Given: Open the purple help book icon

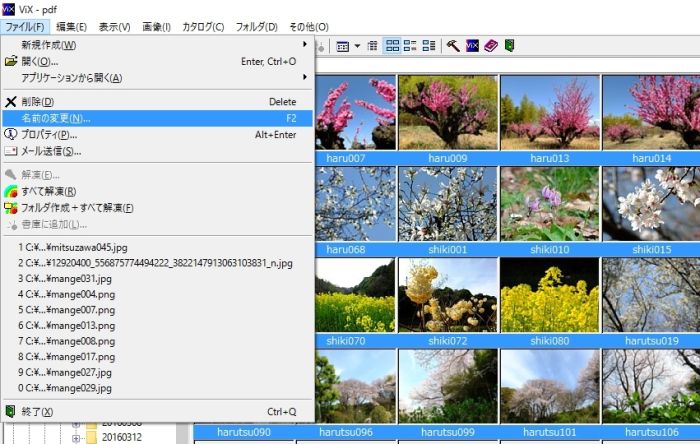Looking at the screenshot, I should [490, 46].
